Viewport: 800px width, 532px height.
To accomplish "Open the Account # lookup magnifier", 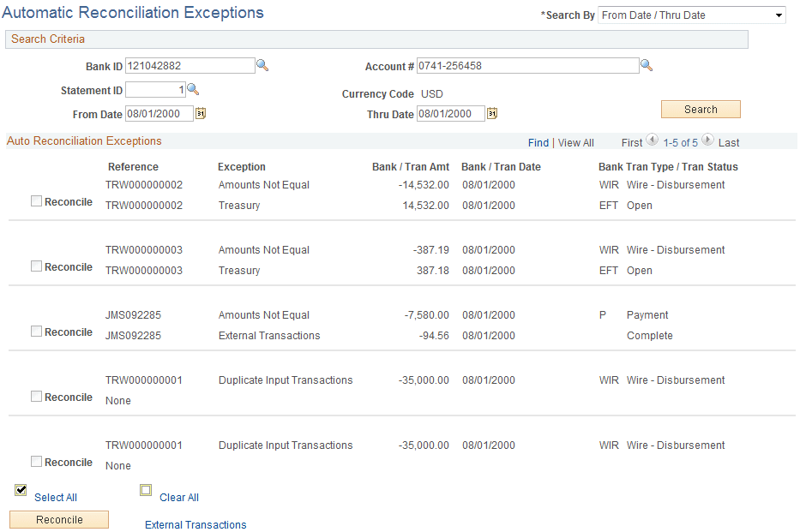I will (646, 65).
